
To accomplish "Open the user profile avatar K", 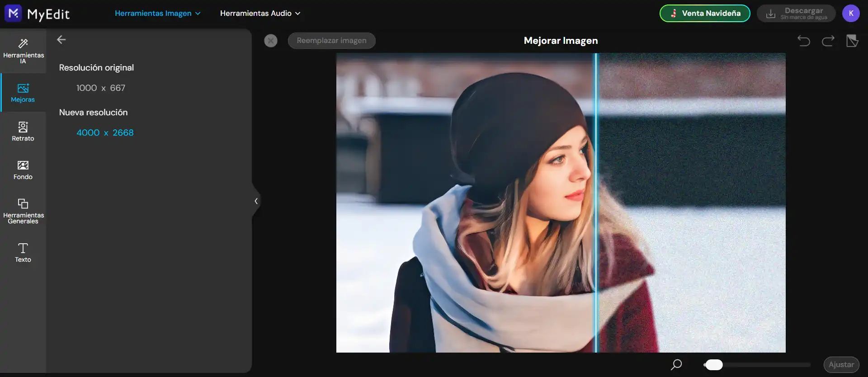I will [851, 14].
